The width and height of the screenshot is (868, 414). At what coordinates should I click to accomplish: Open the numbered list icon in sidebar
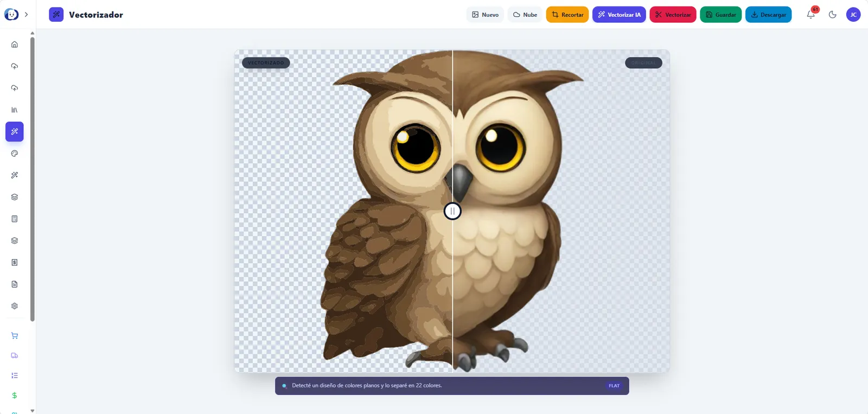tap(15, 375)
